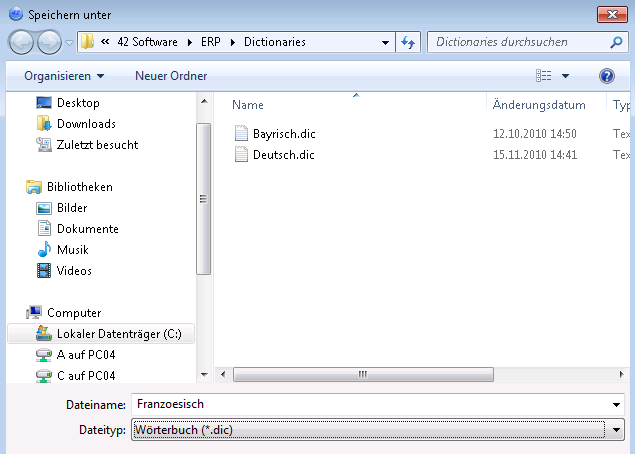
Task: Open Bibliotheken in the navigation pane
Action: [80, 187]
